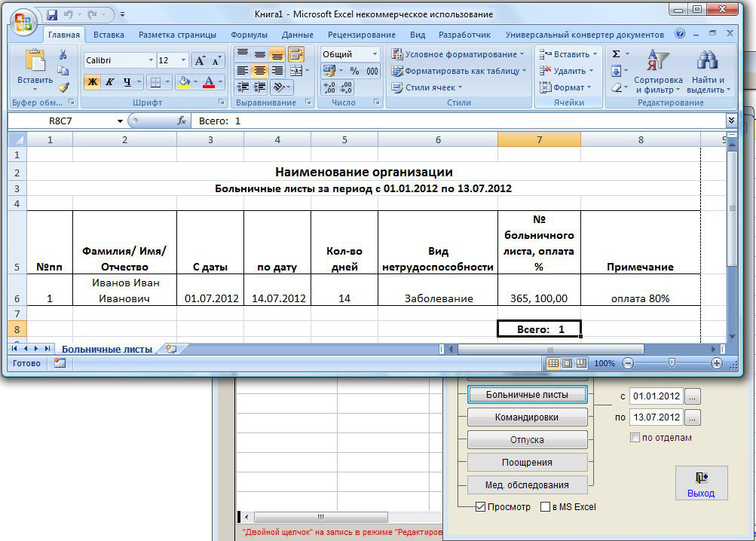This screenshot has height=541, width=756.
Task: Switch to the Вставка ribbon tab
Action: [x=109, y=35]
